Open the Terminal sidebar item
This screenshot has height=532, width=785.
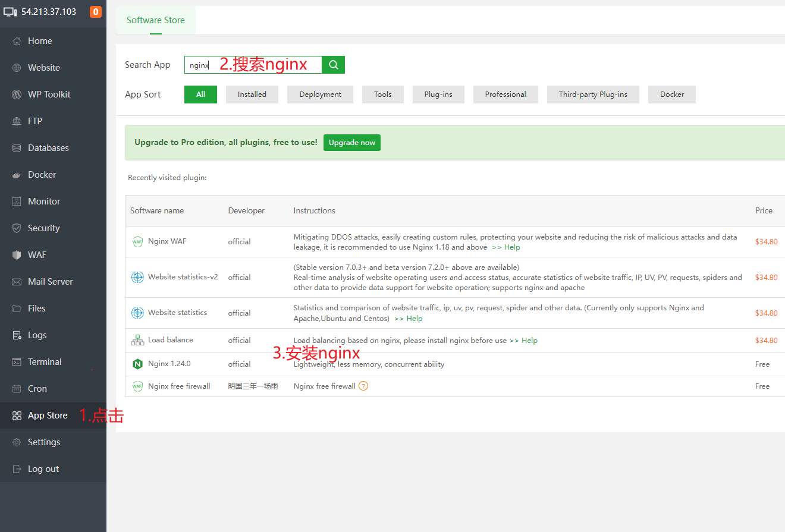[x=45, y=362]
